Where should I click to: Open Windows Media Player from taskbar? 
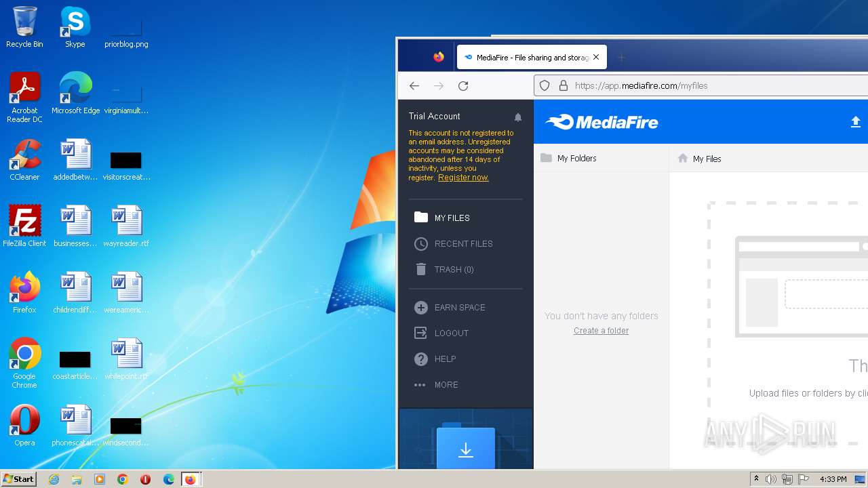(100, 479)
